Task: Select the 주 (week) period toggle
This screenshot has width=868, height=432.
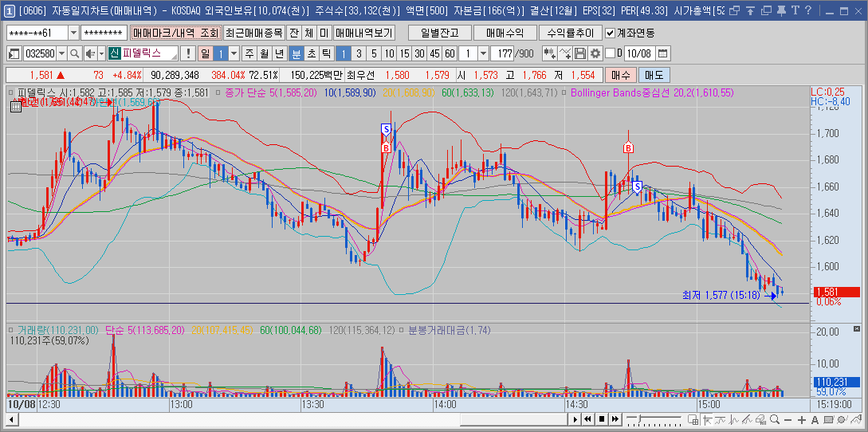Action: pyautogui.click(x=249, y=53)
